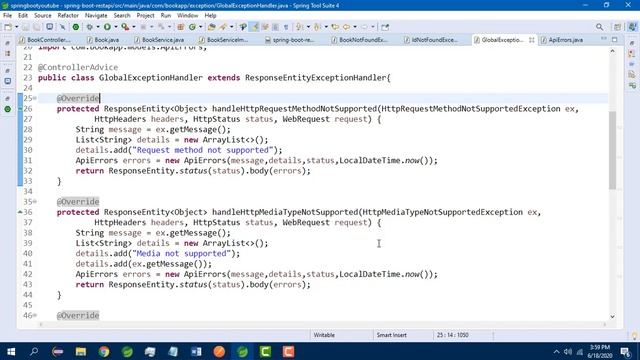Open the Window menu
The image size is (640, 360).
pyautogui.click(x=187, y=16)
